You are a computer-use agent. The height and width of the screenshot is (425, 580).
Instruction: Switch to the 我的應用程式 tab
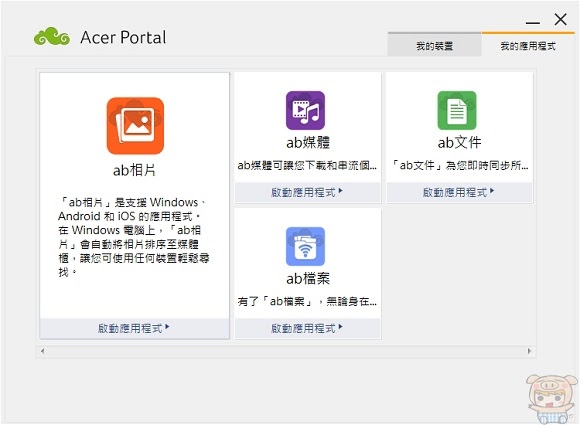tap(528, 46)
